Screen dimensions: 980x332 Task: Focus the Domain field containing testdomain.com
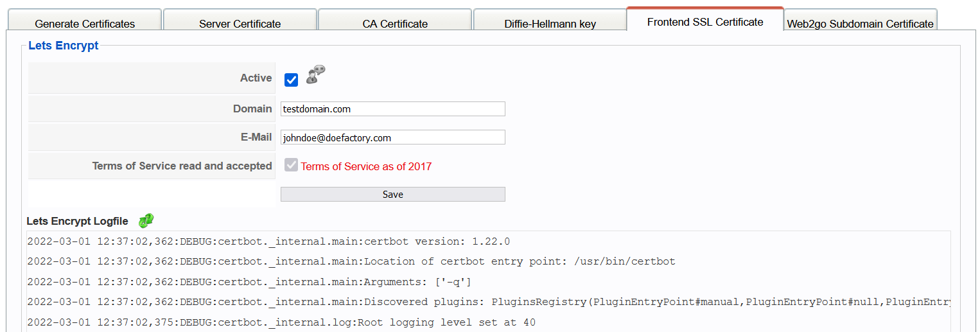[x=393, y=109]
